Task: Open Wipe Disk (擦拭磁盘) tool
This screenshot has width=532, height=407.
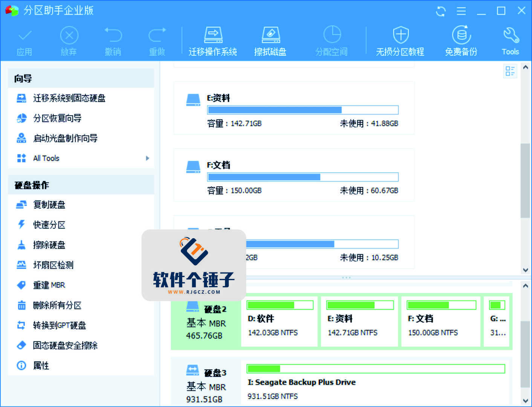Action: (270, 41)
